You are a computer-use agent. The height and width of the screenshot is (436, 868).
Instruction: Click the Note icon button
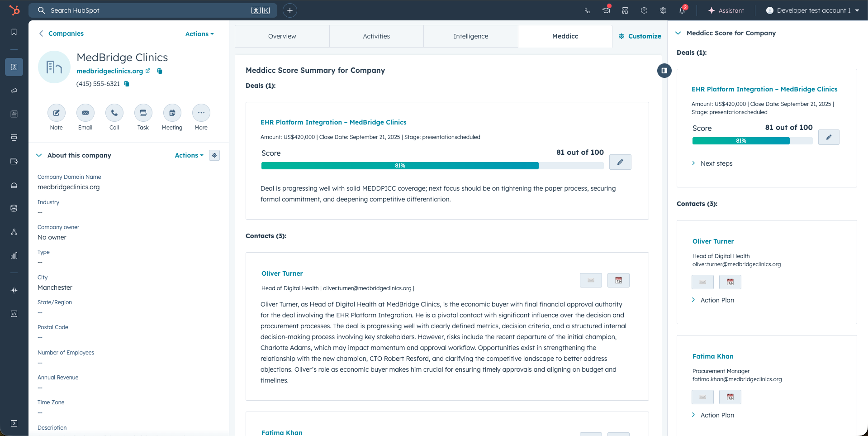tap(57, 113)
